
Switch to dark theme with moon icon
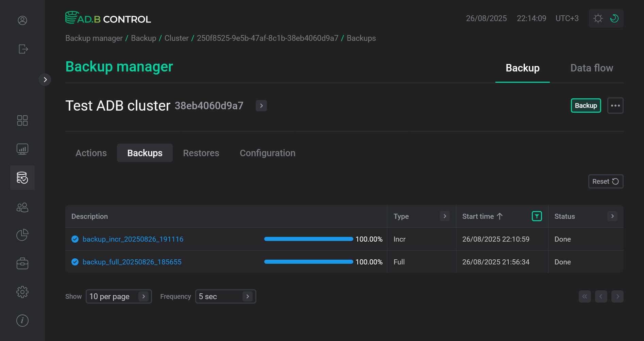[614, 18]
